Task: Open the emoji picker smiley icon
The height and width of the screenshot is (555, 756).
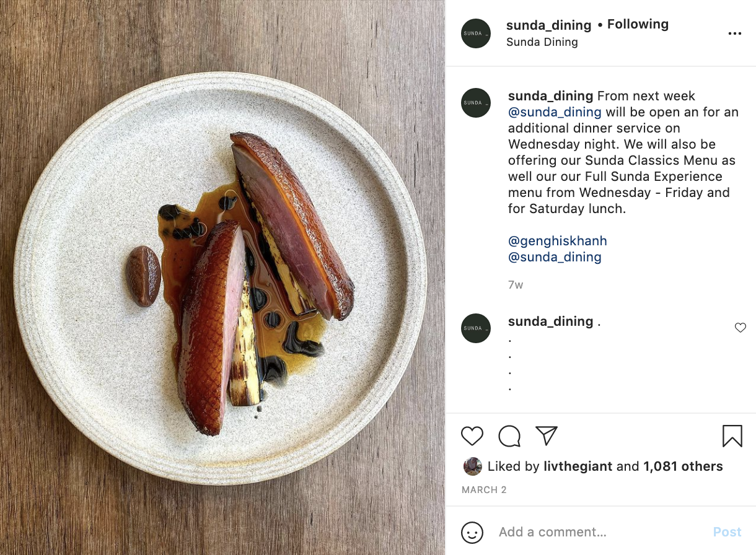Action: click(472, 532)
